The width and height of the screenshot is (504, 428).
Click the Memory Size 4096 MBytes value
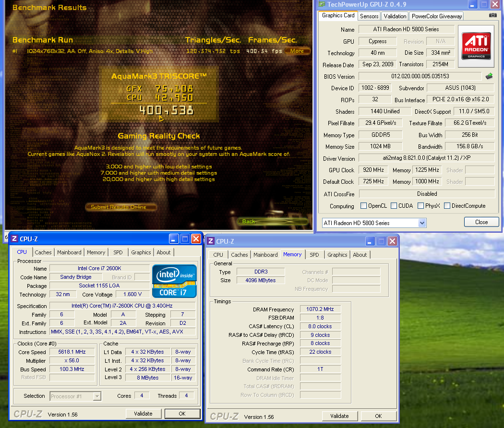tap(260, 280)
